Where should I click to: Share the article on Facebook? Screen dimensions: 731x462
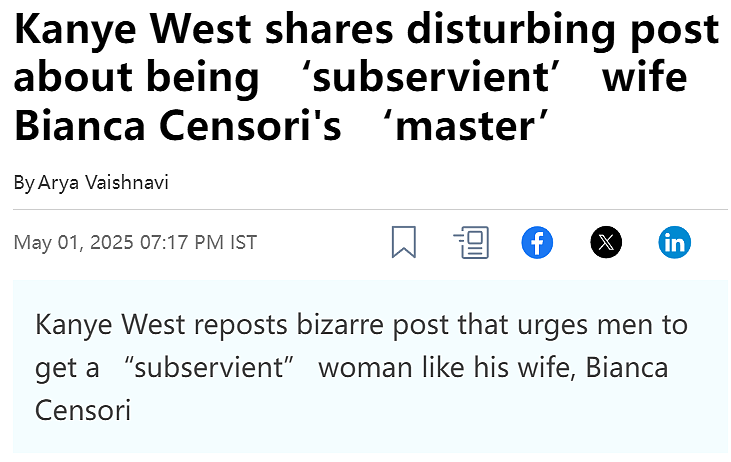(537, 242)
